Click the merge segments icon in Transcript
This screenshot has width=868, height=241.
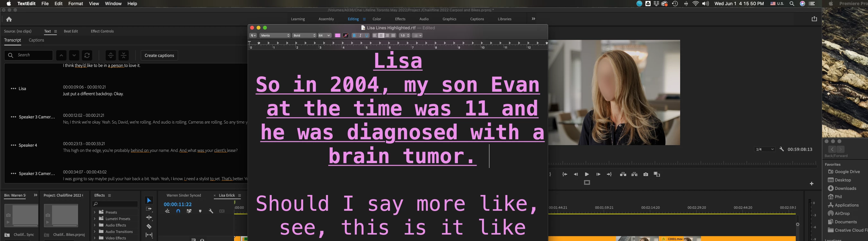[x=124, y=55]
